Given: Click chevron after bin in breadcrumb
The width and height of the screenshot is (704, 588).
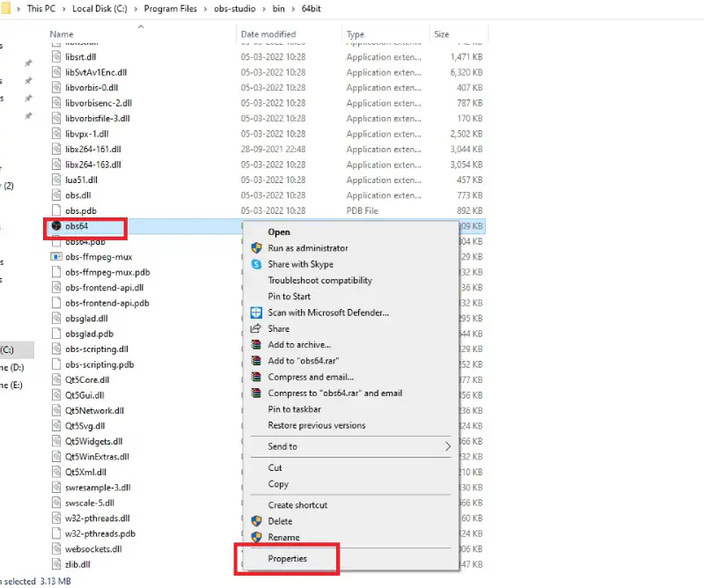Looking at the screenshot, I should [x=293, y=9].
